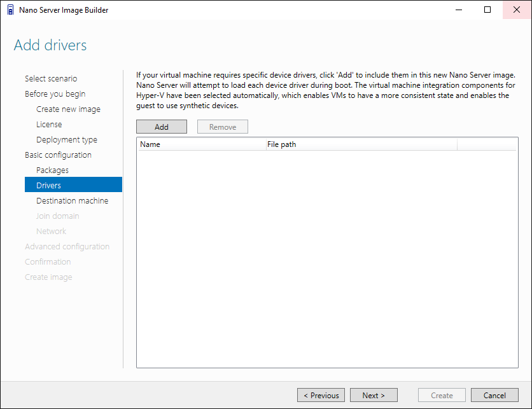
Task: Open the Advanced configuration step
Action: point(67,247)
